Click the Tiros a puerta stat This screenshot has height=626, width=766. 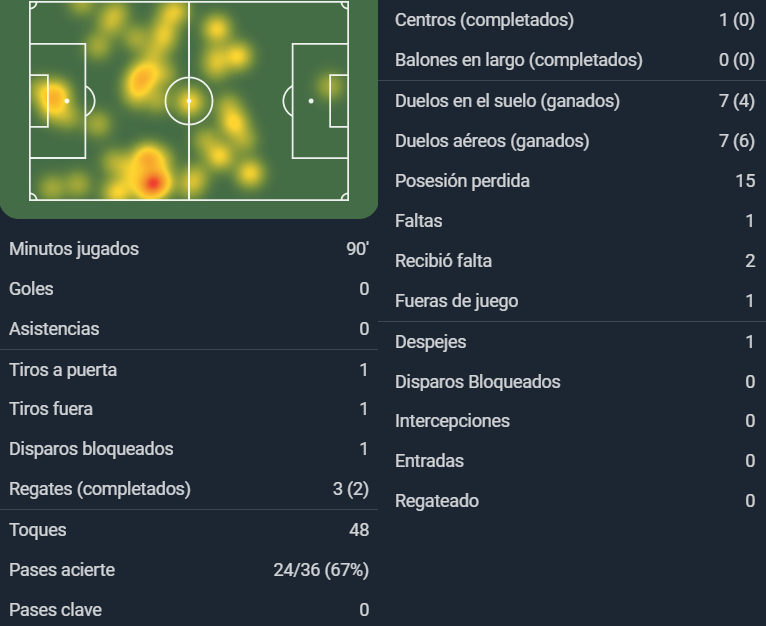pyautogui.click(x=189, y=370)
